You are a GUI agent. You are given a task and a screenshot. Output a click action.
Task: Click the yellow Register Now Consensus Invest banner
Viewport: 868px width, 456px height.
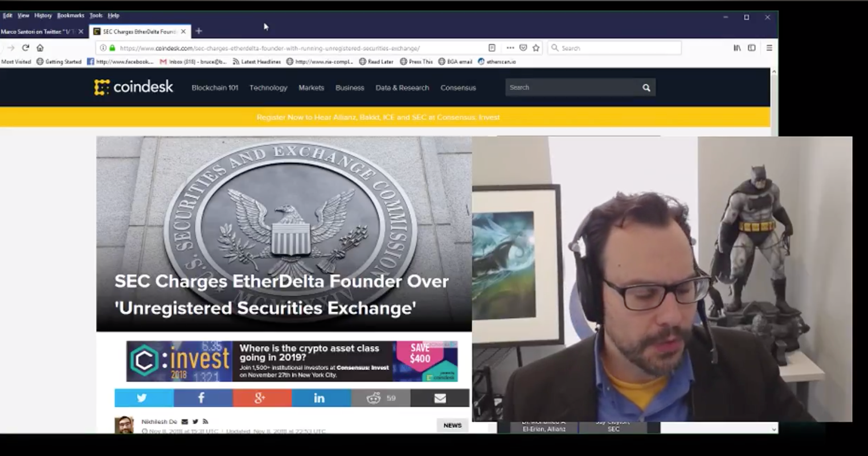pyautogui.click(x=378, y=117)
